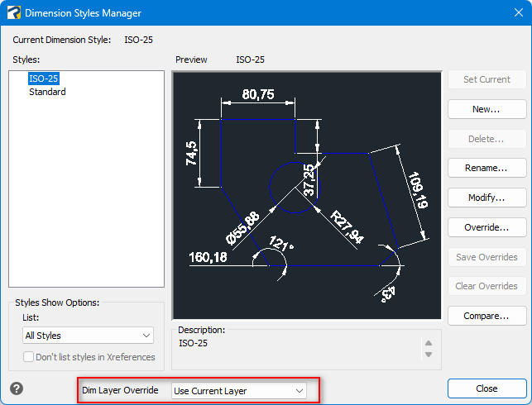Click the application logo in title bar
The image size is (532, 405).
(13, 13)
